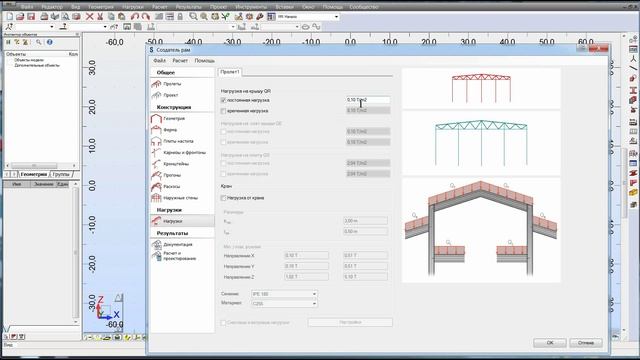Click the Направление X first value field
640x360 pixels.
[306, 256]
